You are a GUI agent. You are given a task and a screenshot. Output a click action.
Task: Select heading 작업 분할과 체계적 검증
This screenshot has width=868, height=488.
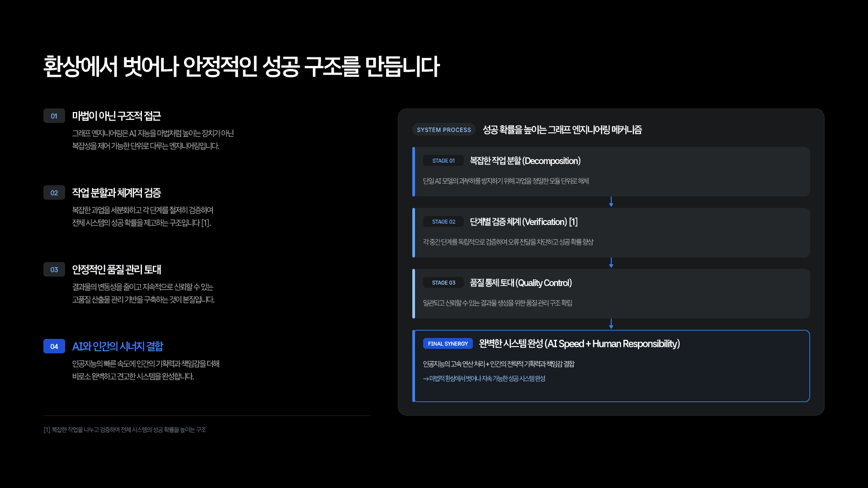coord(117,193)
